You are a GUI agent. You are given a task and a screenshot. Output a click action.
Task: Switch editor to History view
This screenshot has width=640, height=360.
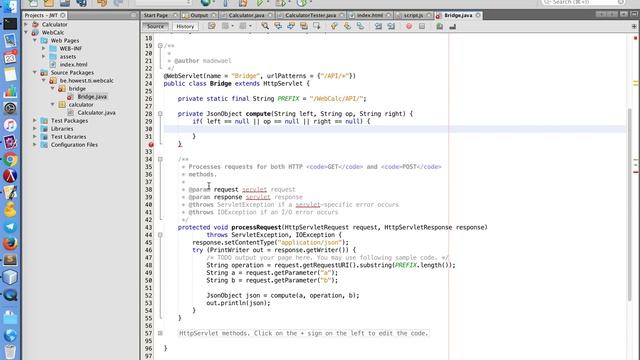click(x=185, y=26)
